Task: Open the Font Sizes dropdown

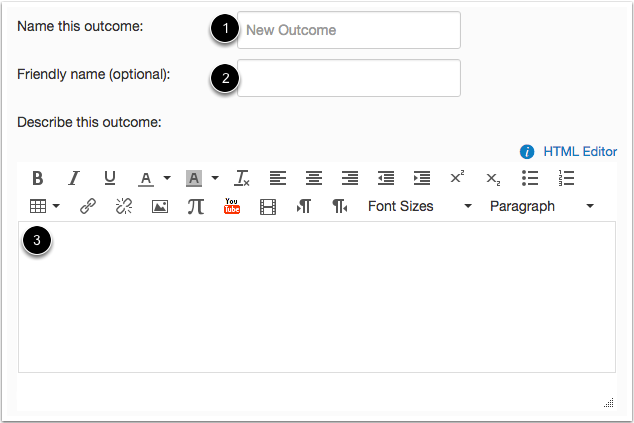Action: (x=419, y=206)
